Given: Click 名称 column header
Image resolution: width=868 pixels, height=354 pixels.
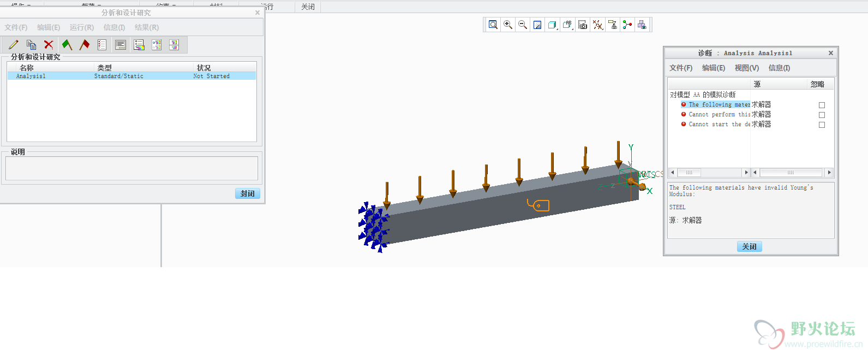Looking at the screenshot, I should tap(27, 68).
